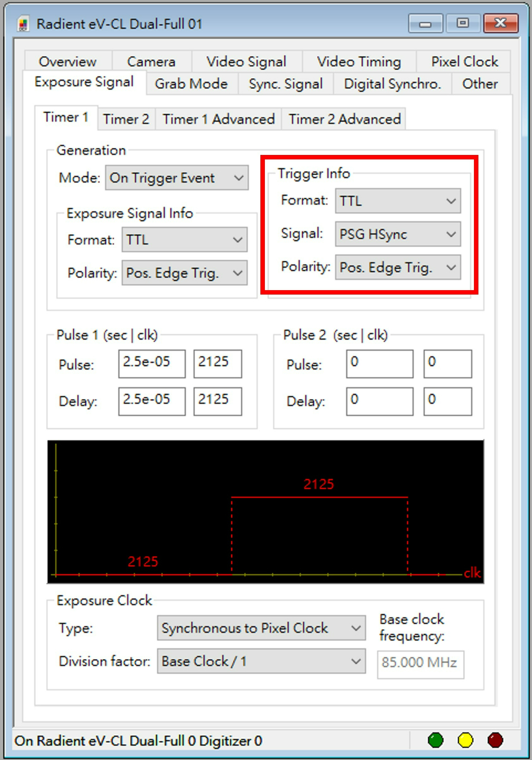The image size is (532, 760).
Task: Click the Pulse 2 delay clk field
Action: 447,401
